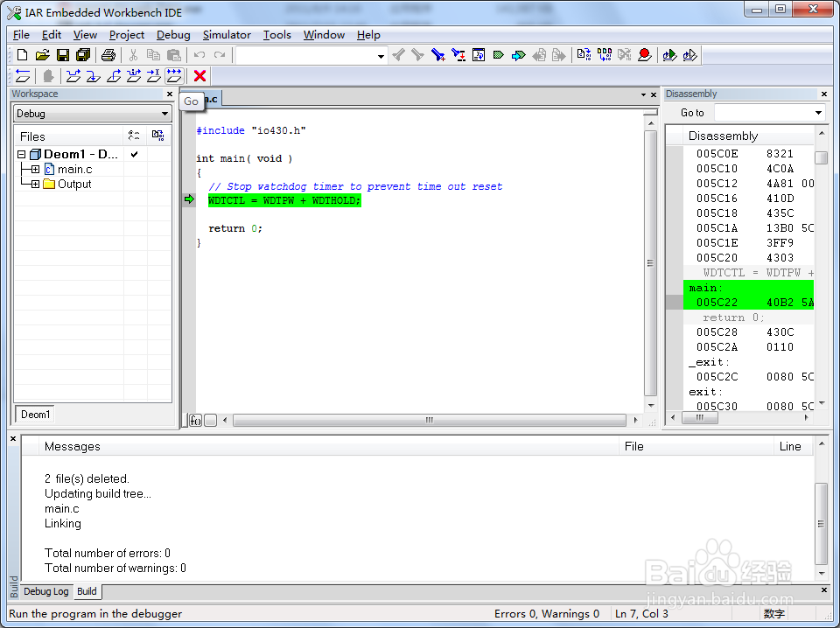Click the editor vertical scrollbar thumb
Image resolution: width=840 pixels, height=628 pixels.
point(650,263)
